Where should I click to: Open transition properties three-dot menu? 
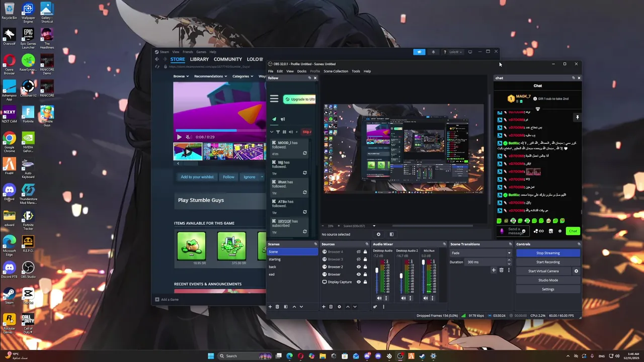pyautogui.click(x=509, y=270)
